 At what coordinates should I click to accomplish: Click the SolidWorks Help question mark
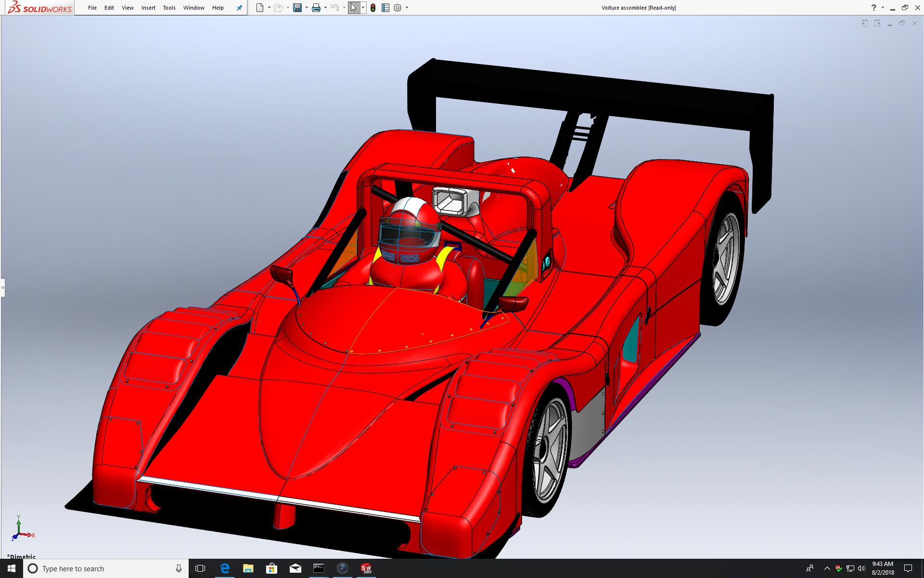(873, 8)
